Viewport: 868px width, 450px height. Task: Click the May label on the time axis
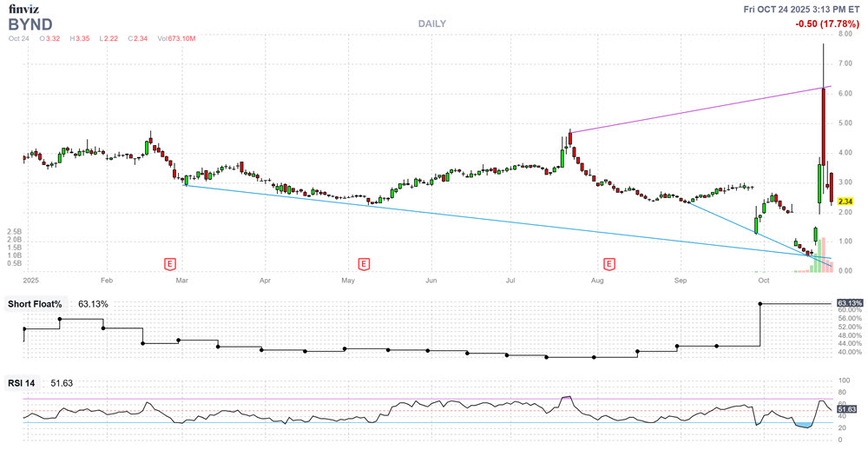(x=348, y=281)
